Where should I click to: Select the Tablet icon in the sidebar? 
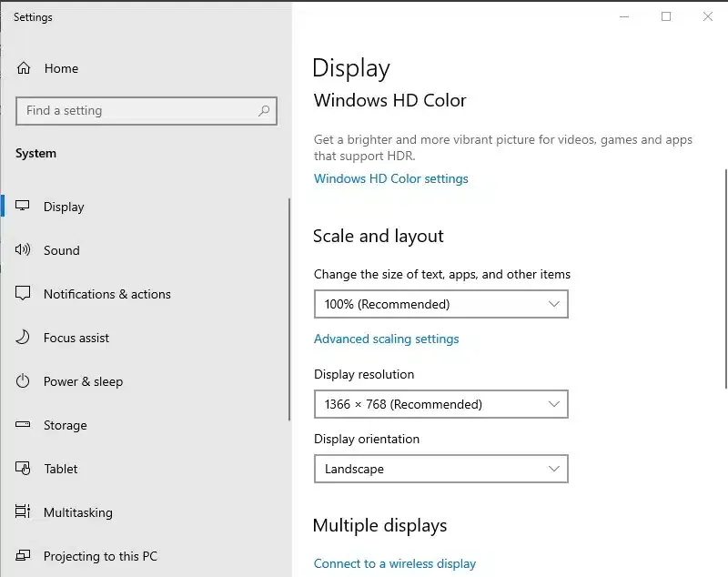22,469
